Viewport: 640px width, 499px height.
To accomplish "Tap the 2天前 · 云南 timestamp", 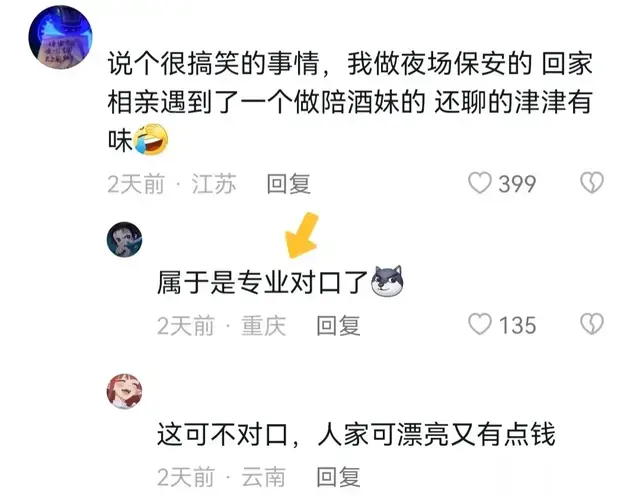I will 221,477.
